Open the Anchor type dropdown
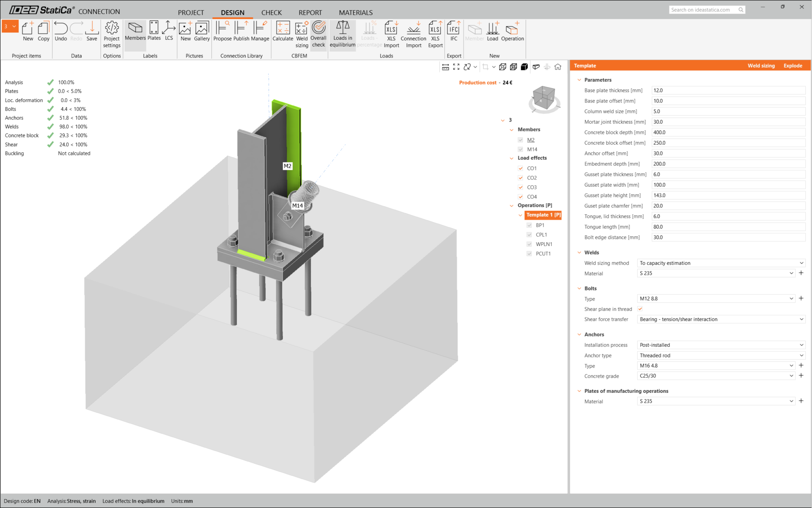The image size is (812, 508). tap(721, 356)
